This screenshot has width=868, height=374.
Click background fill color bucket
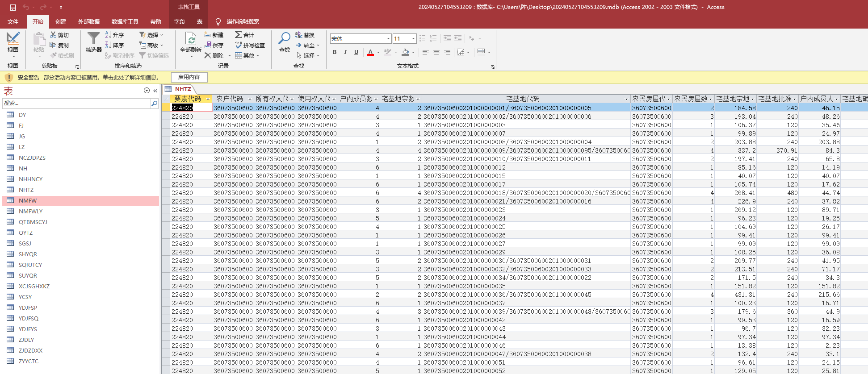[405, 52]
